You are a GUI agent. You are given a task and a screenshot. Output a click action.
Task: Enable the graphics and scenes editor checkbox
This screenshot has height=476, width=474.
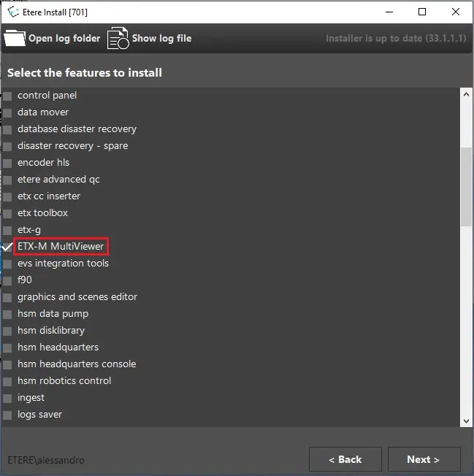[7, 297]
